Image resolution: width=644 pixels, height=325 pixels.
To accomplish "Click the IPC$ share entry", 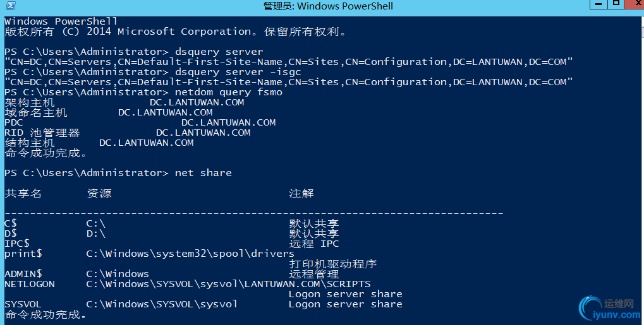I will point(17,244).
